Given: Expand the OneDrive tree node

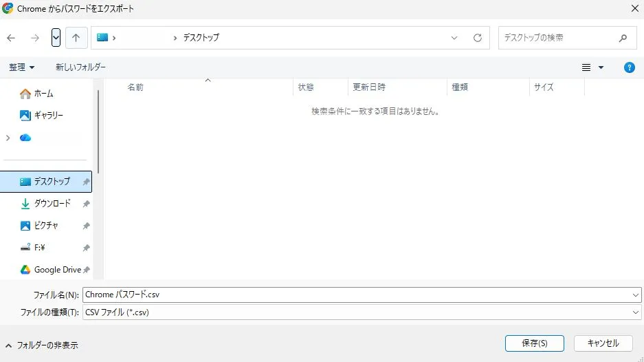Looking at the screenshot, I should coord(8,138).
